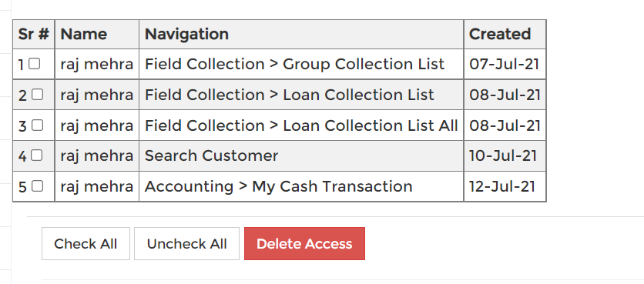This screenshot has width=644, height=284.
Task: Check the My Cash Transaction row checkbox
Action: point(37,186)
